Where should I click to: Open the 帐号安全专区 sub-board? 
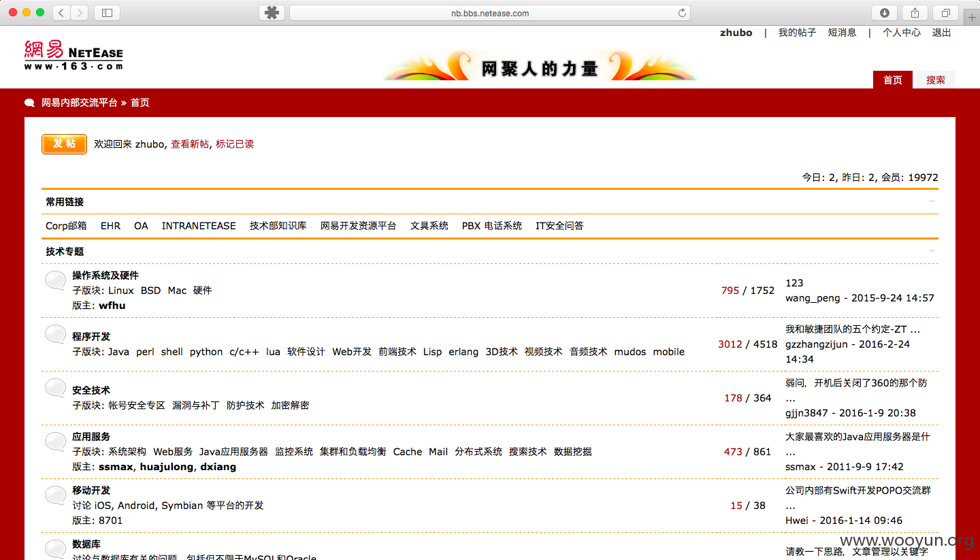137,406
